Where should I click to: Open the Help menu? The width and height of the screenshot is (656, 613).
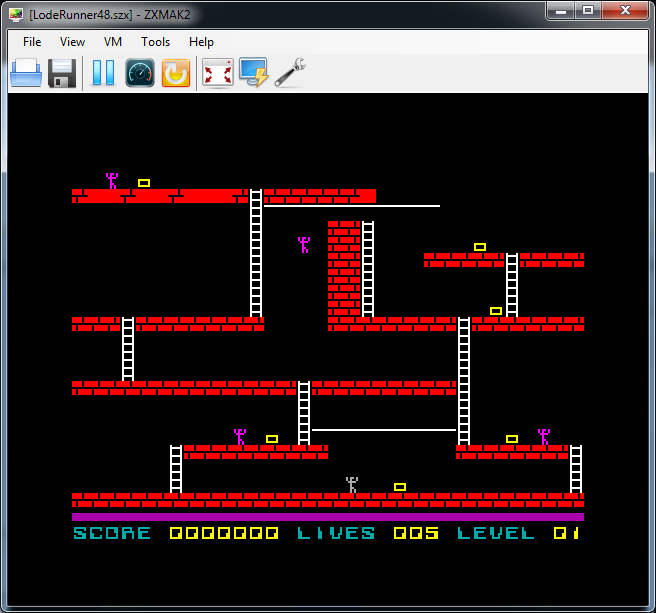click(201, 42)
